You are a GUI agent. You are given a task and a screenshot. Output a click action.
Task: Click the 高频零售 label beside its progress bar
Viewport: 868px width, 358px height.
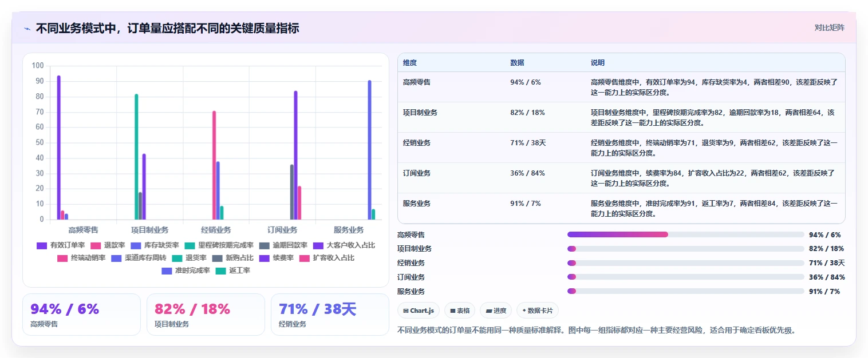coord(411,234)
